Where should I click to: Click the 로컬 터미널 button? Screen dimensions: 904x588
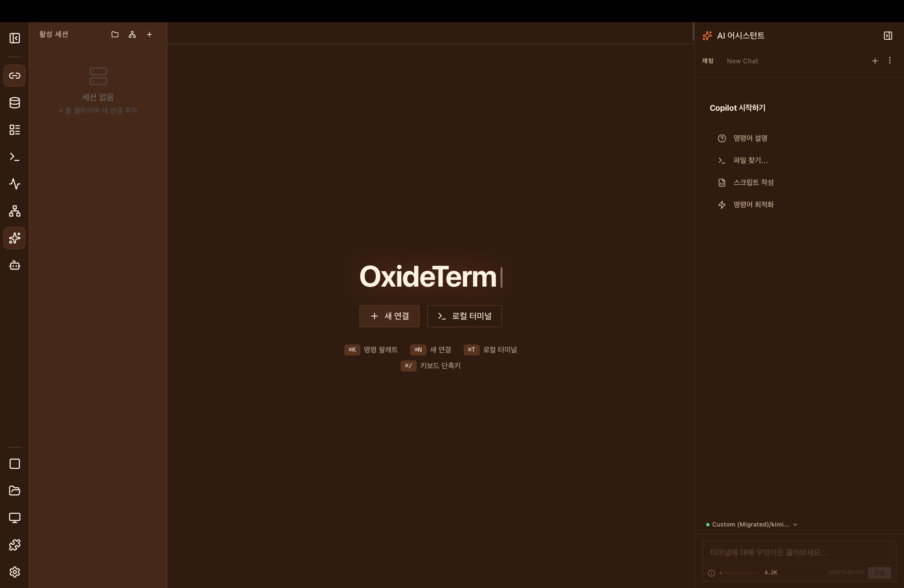pos(464,316)
